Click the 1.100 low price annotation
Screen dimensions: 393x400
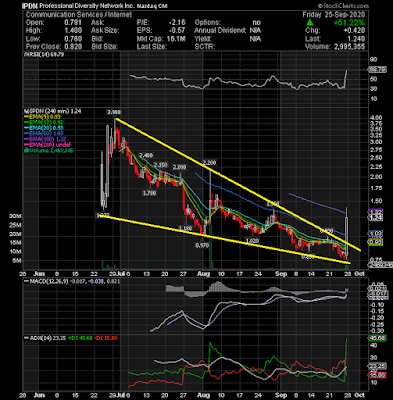pos(185,228)
